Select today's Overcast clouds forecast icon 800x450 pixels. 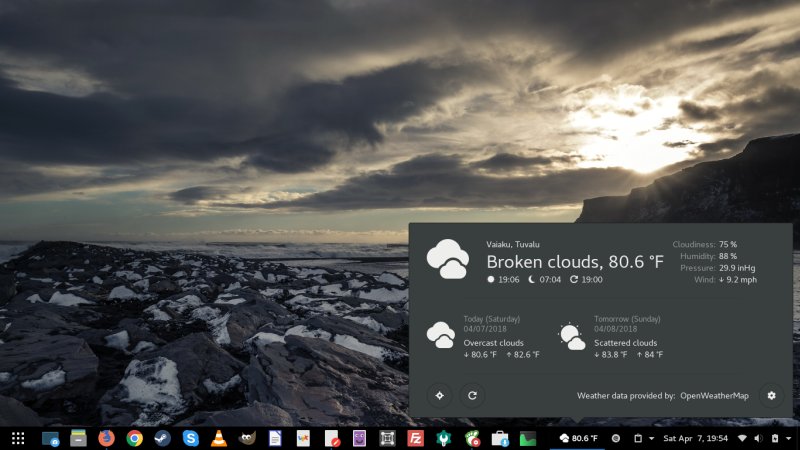pos(441,335)
